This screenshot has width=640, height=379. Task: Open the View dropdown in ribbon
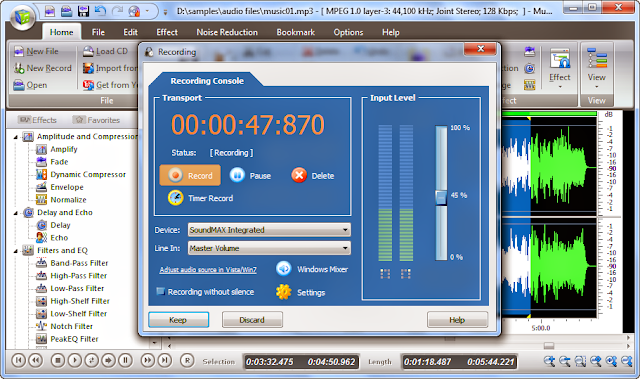(596, 69)
